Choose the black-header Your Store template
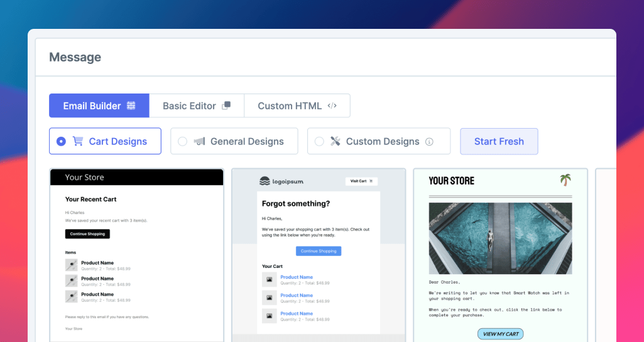 [x=137, y=255]
